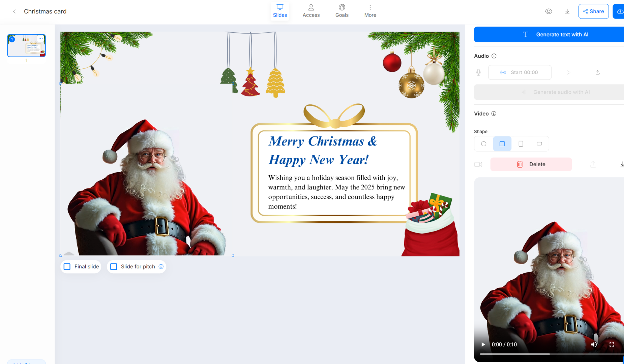
Task: Switch to the Goals tab
Action: pyautogui.click(x=342, y=11)
